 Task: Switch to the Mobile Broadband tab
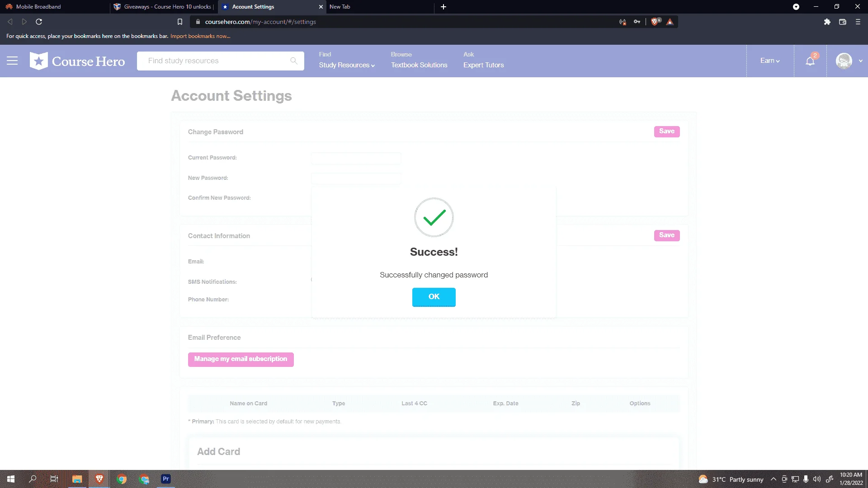click(x=54, y=7)
